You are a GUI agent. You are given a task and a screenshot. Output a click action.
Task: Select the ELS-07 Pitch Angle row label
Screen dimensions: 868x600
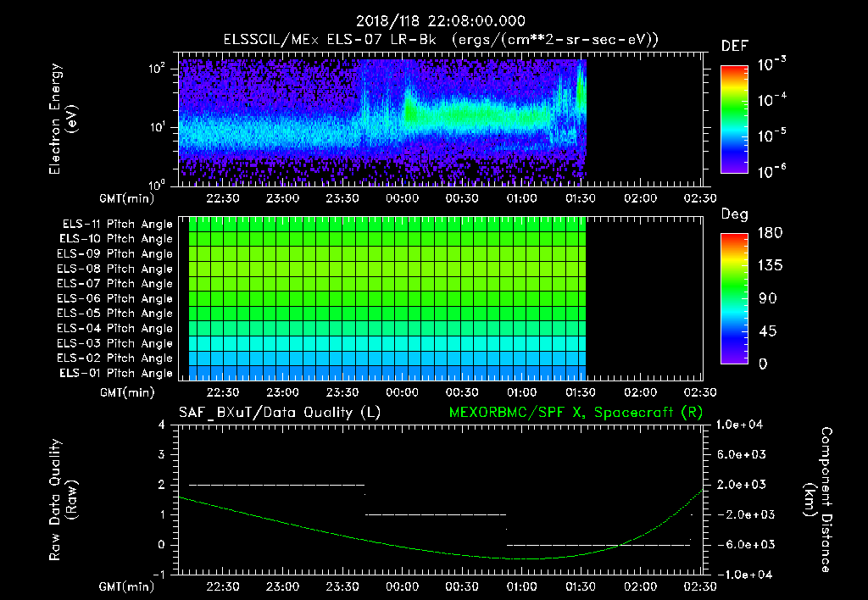click(x=115, y=284)
